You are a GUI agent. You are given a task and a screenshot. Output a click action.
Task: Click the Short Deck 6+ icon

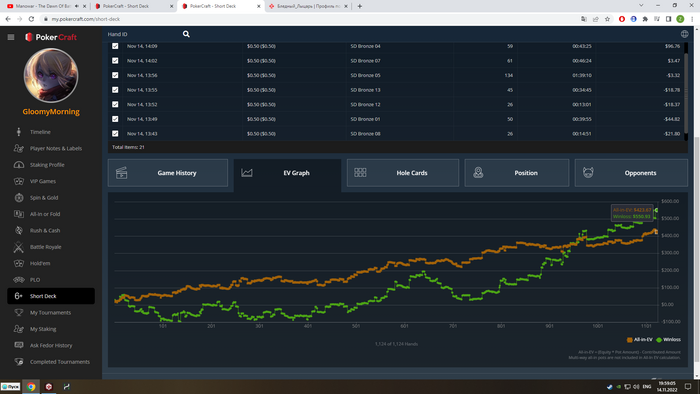[x=19, y=296]
